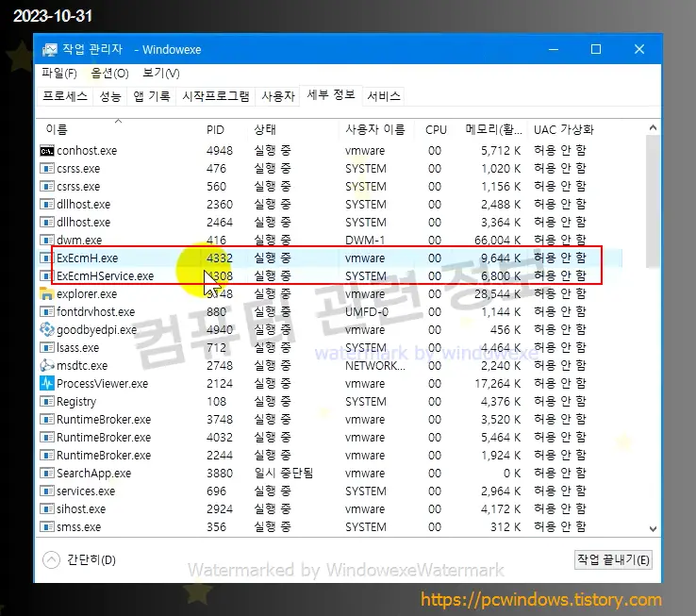The image size is (696, 616).
Task: Switch to the 서비스 tab
Action: pyautogui.click(x=384, y=96)
